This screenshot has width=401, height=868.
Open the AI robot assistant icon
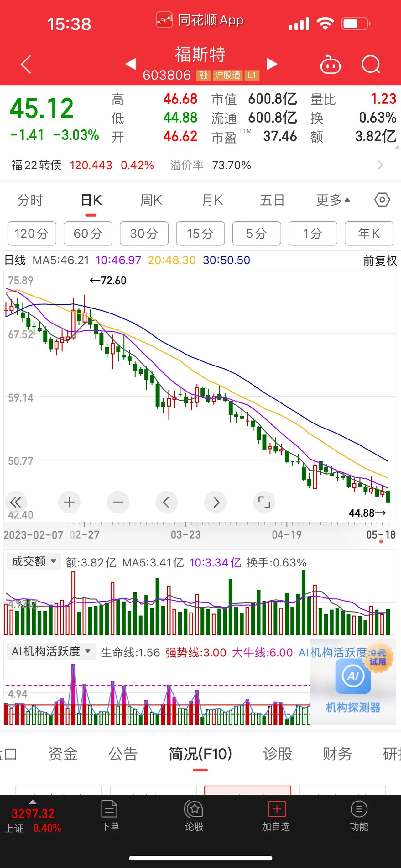click(330, 64)
